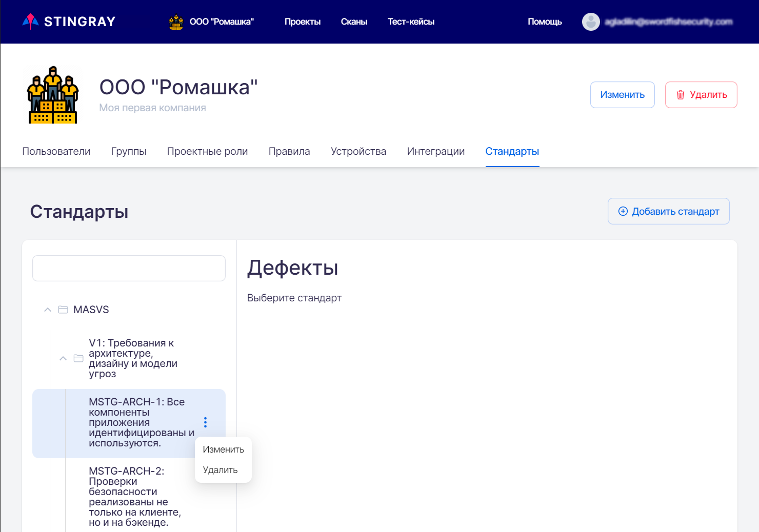
Task: Click the large ООО Ромашка company logo
Action: [x=53, y=95]
